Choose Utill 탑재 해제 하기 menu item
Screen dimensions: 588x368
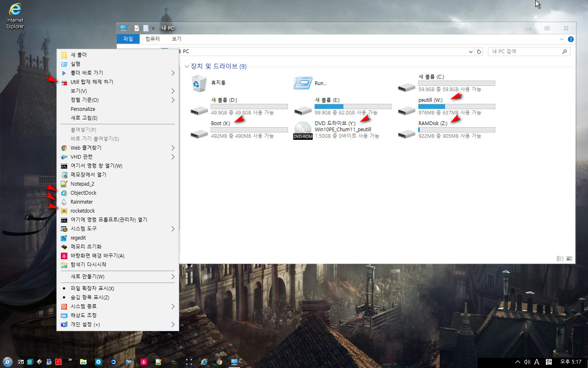click(118, 82)
